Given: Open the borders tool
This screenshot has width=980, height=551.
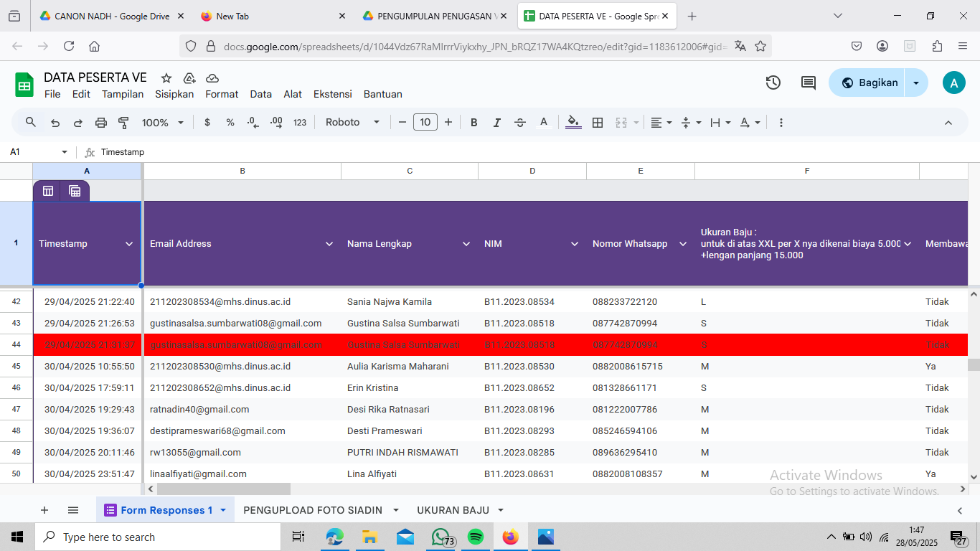Looking at the screenshot, I should 598,123.
